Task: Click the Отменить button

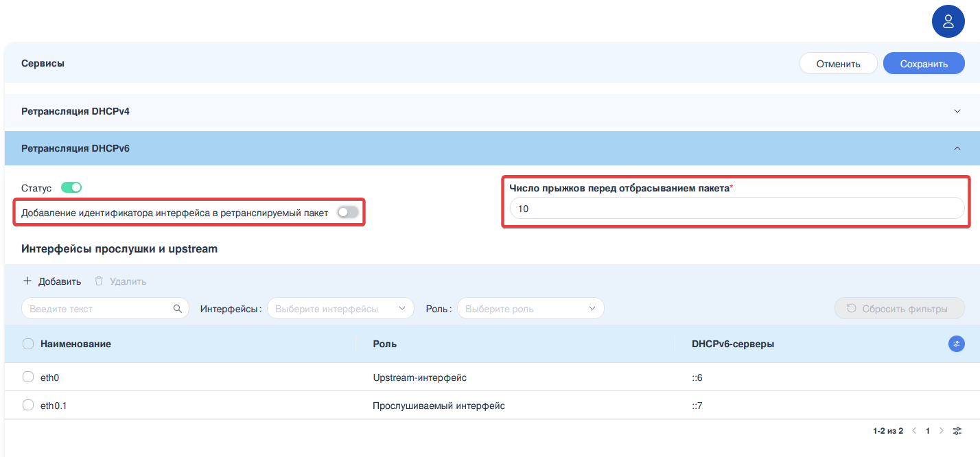Action: click(x=838, y=64)
